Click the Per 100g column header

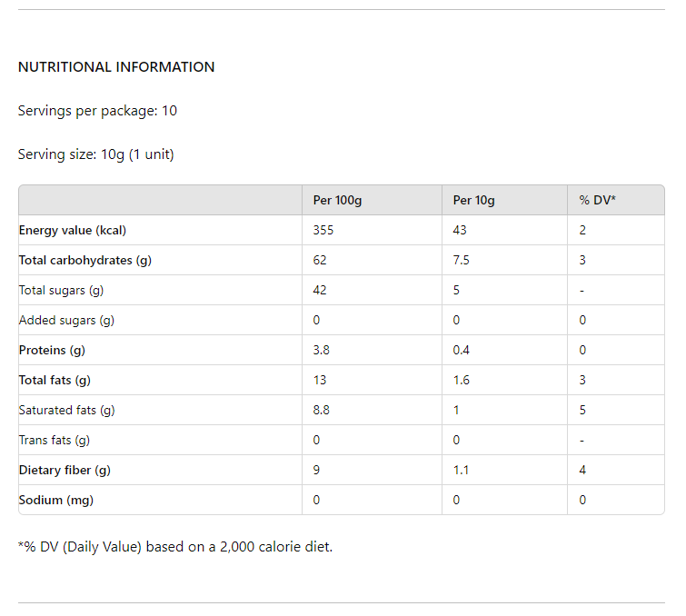pyautogui.click(x=337, y=201)
